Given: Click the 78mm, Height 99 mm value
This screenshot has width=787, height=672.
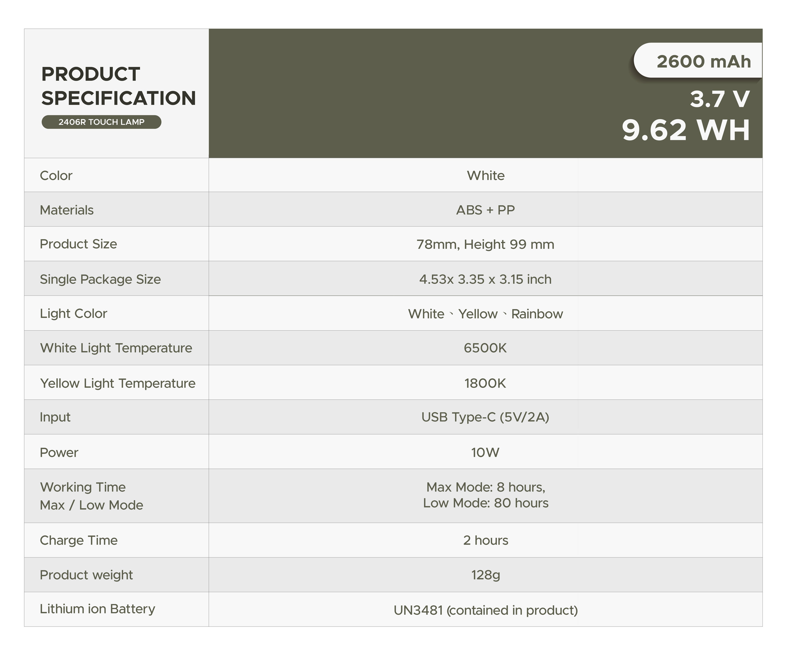Looking at the screenshot, I should click(485, 244).
